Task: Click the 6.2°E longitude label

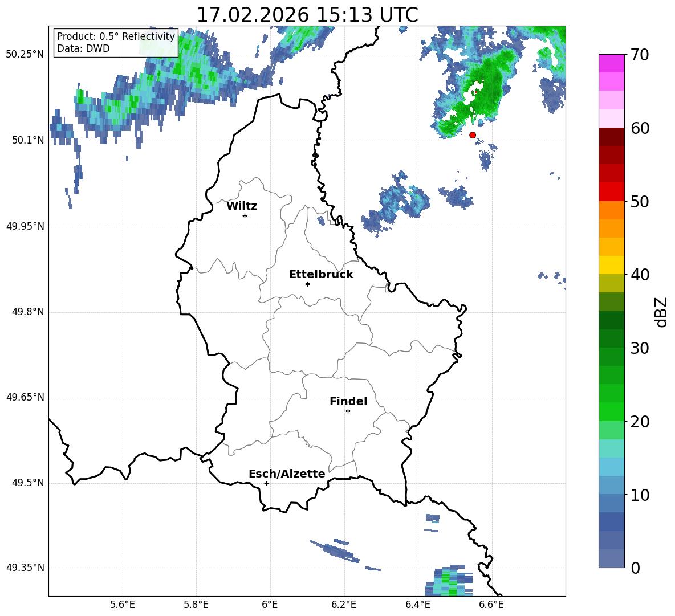Action: coord(344,605)
